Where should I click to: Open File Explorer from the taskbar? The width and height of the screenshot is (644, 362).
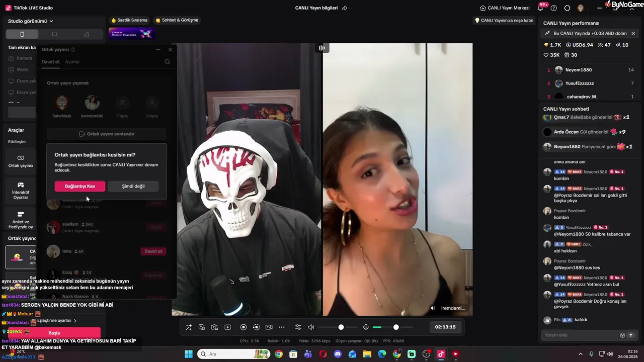pos(367,354)
